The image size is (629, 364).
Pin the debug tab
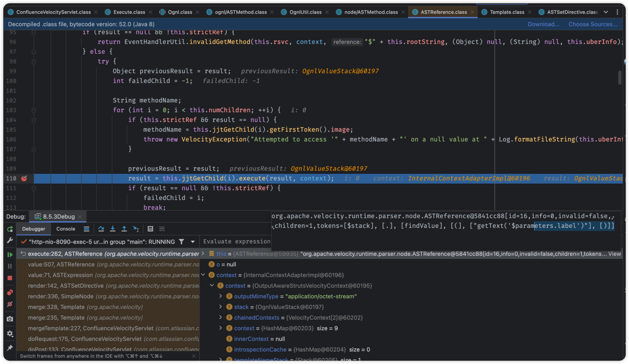(10, 348)
